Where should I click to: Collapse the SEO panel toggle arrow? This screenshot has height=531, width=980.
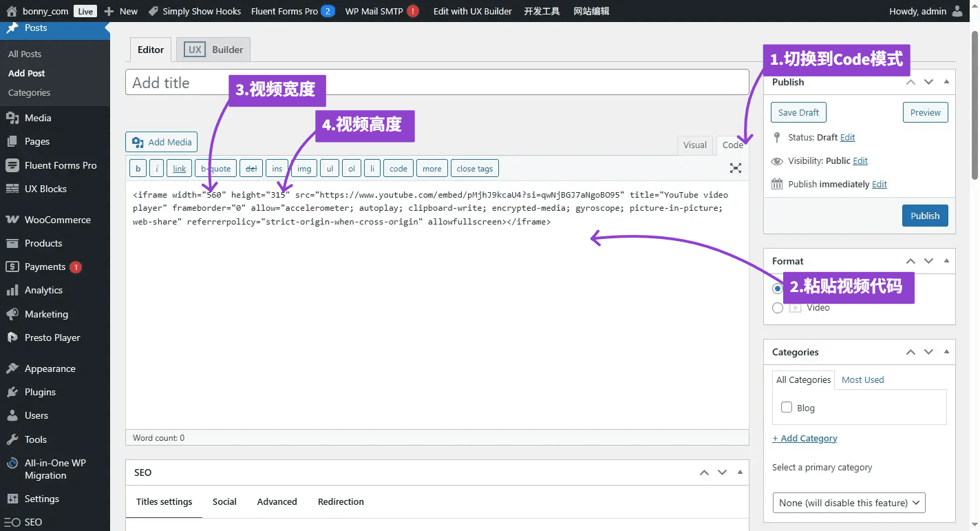click(740, 472)
